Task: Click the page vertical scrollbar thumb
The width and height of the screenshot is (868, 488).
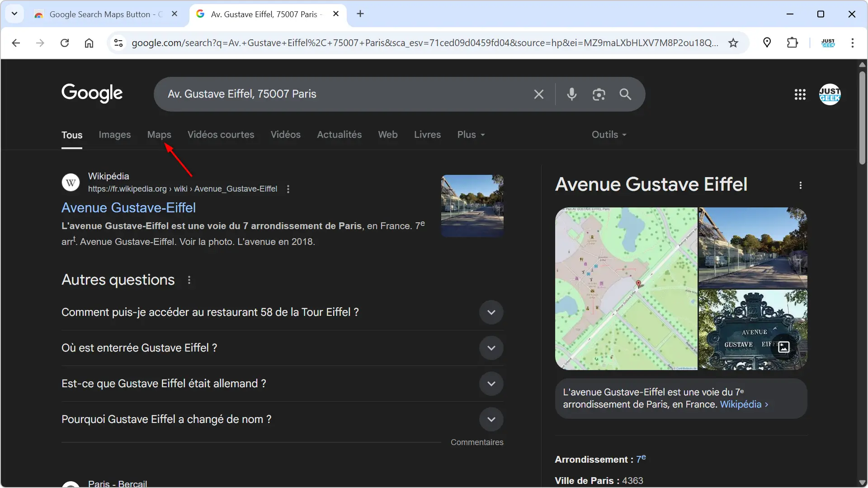Action: point(862,117)
